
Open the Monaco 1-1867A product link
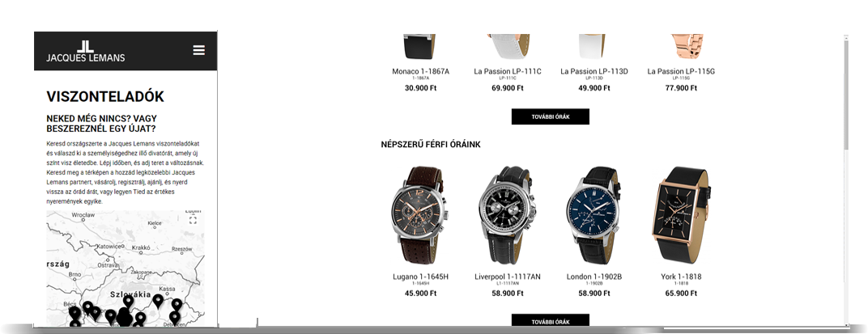point(420,71)
